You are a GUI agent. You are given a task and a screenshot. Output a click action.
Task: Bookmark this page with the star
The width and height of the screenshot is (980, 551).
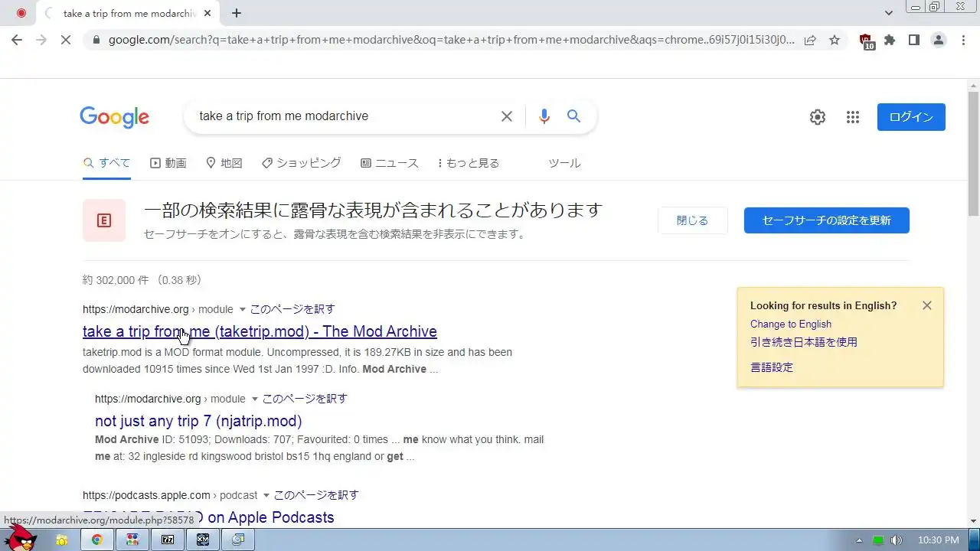point(835,40)
